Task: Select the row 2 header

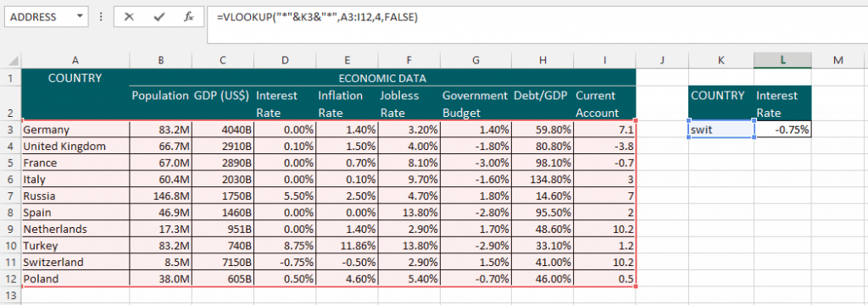Action: click(x=10, y=103)
